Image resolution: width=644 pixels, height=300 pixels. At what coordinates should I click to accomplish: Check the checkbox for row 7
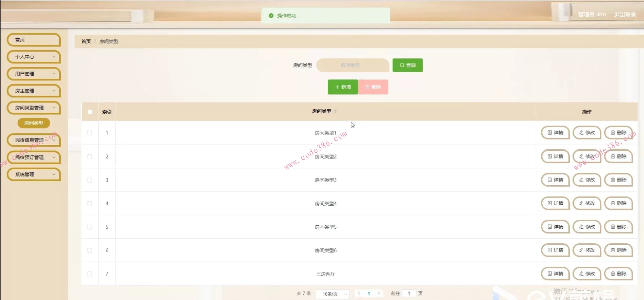pos(89,274)
